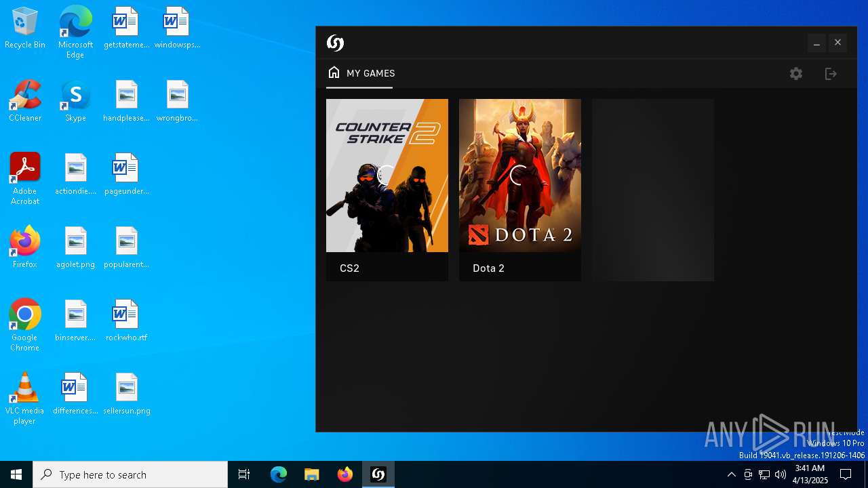Show hidden system tray icons

click(731, 474)
